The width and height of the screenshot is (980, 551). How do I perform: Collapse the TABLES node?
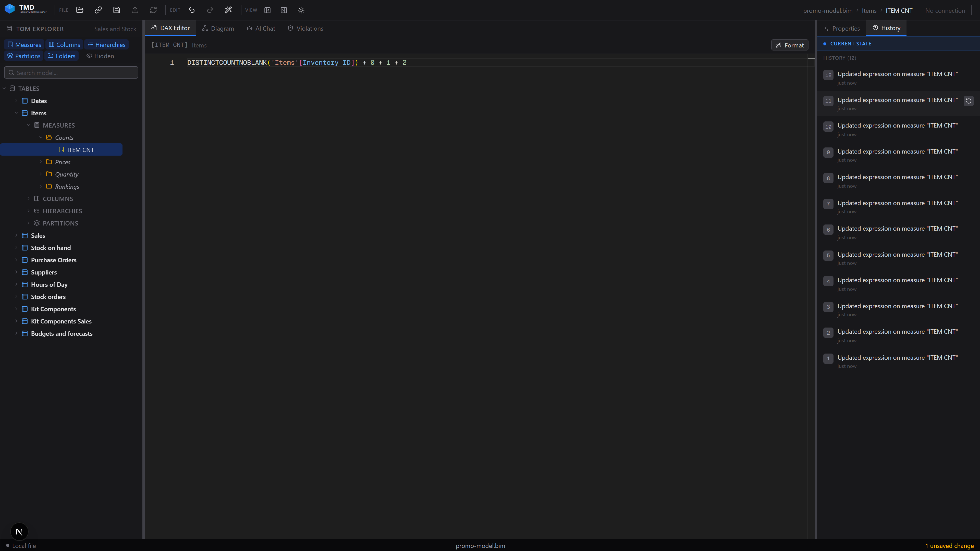pos(4,89)
